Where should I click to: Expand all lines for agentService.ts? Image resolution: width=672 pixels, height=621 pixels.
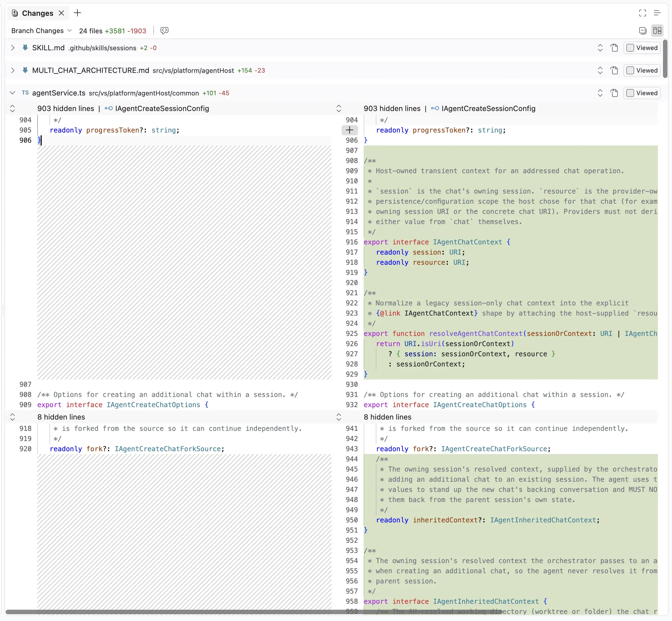coord(600,93)
